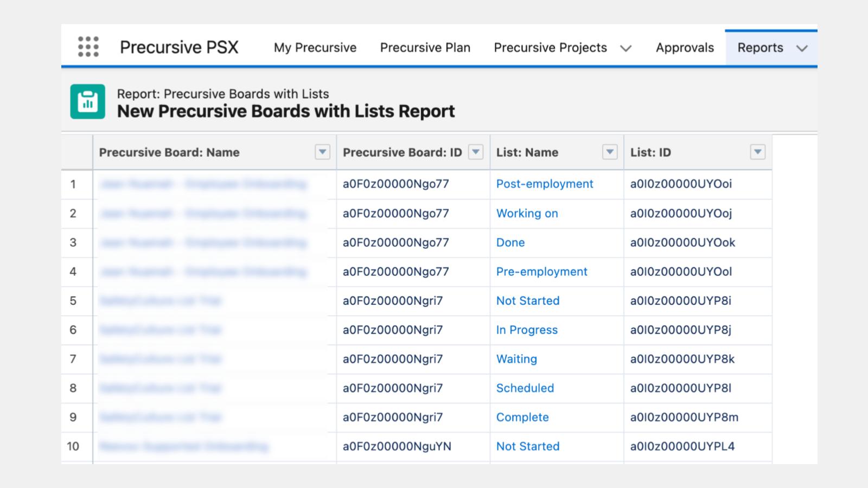Click row number 1 cell

click(76, 184)
